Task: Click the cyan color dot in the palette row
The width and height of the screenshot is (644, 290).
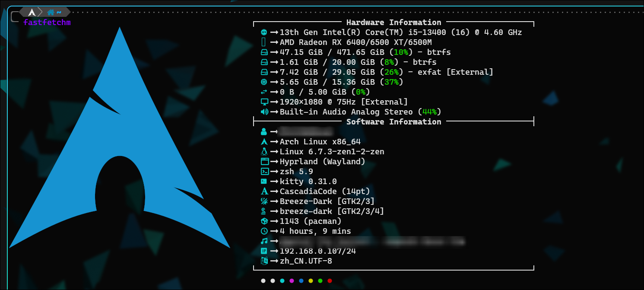Action: click(x=282, y=281)
